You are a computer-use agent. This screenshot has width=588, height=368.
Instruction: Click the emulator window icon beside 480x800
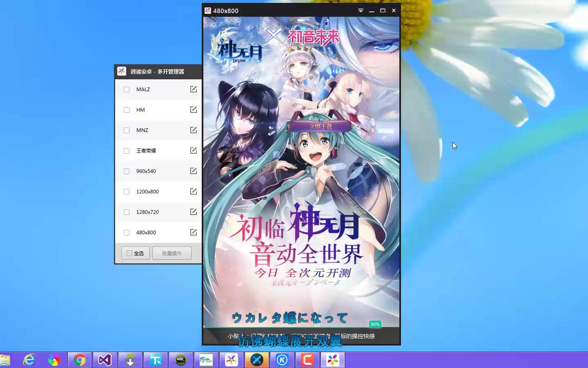208,11
